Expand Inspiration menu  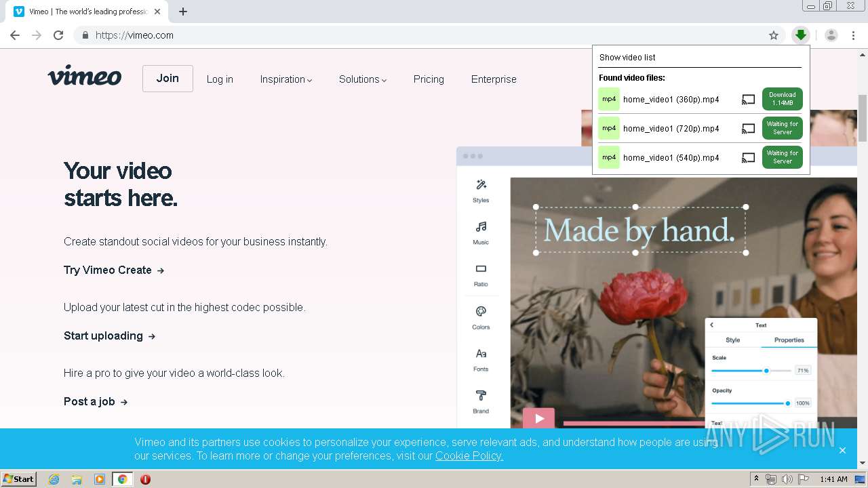pos(286,79)
